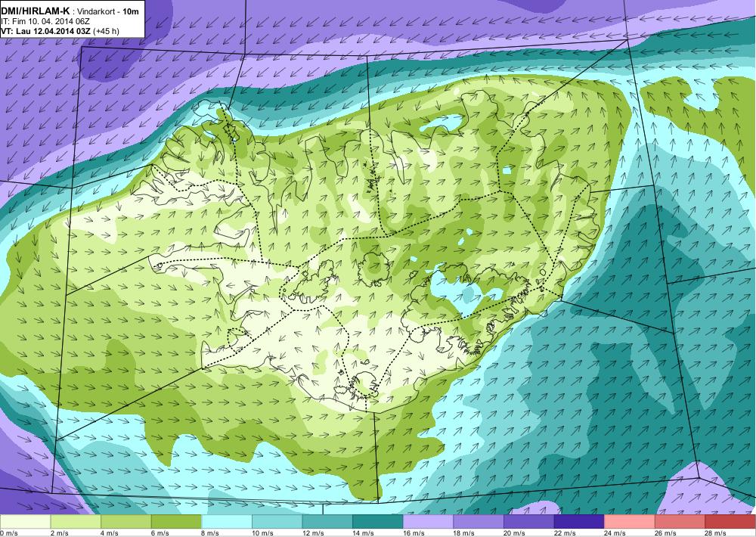
Task: Pick the green legend swatch right of '6 m/s'
Action: click(x=176, y=521)
